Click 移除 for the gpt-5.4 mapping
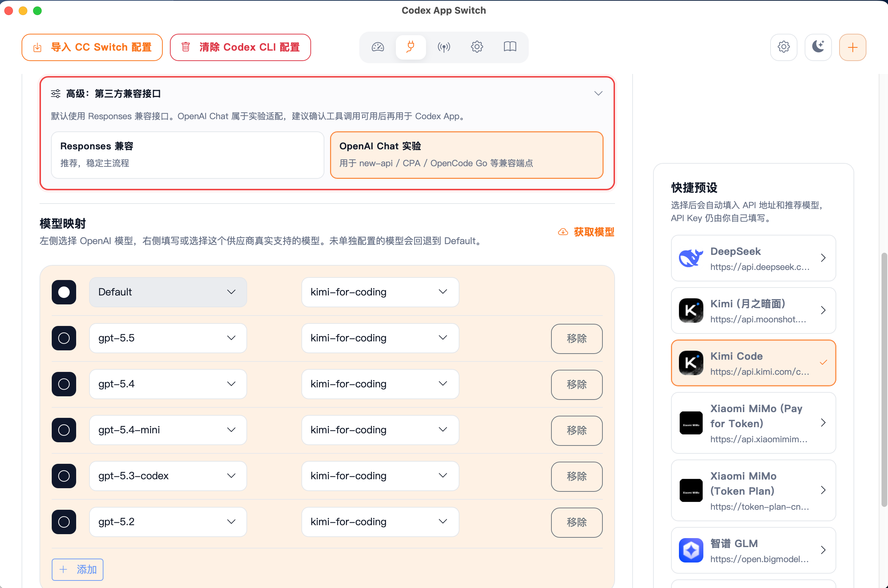Screen dimensions: 888x588 pyautogui.click(x=577, y=385)
